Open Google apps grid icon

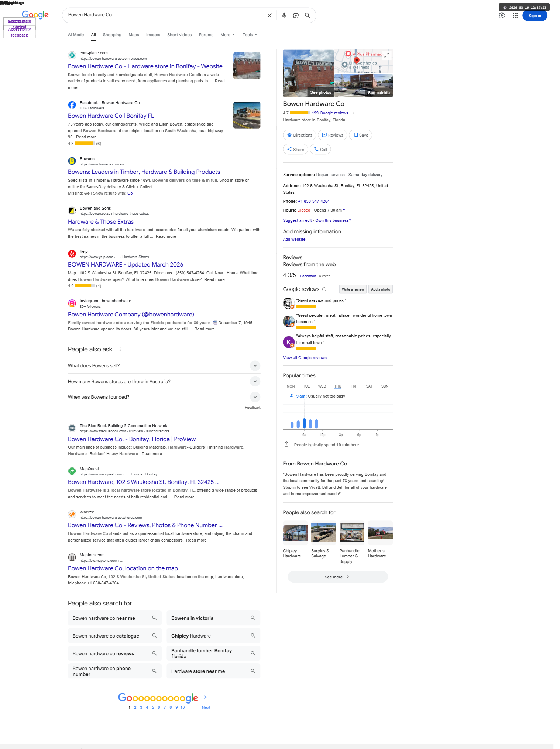coord(515,16)
